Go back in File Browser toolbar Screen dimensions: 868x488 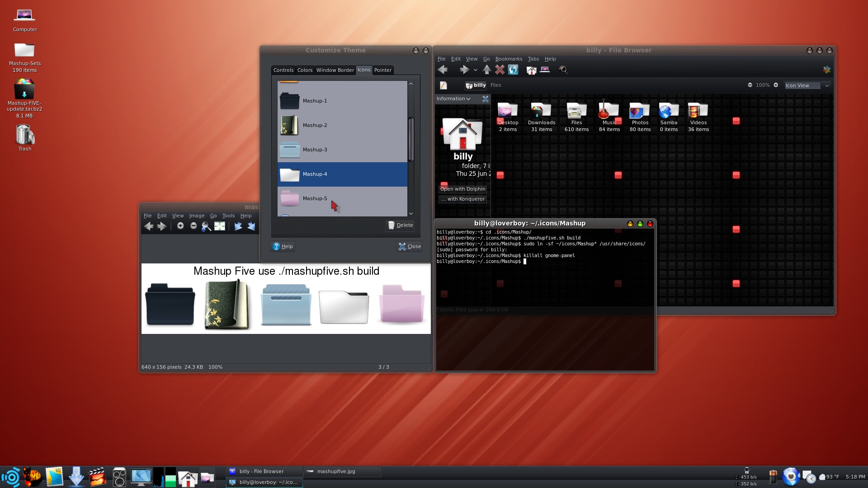[x=443, y=70]
